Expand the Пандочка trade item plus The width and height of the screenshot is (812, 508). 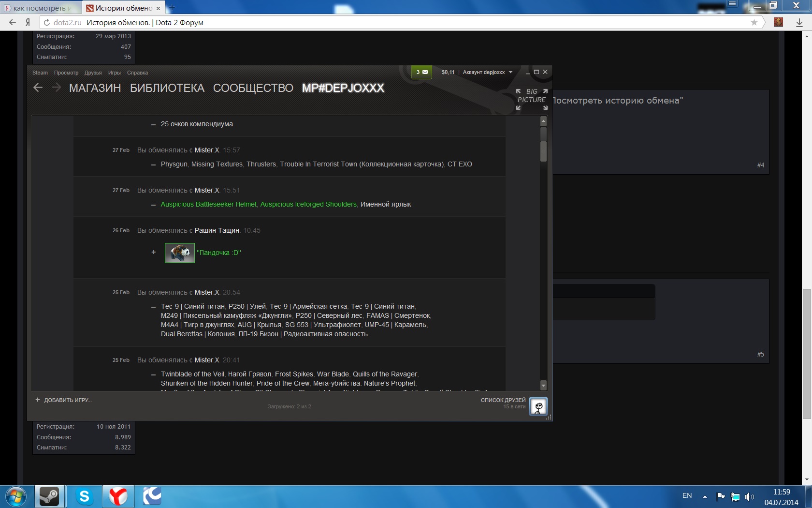pos(154,252)
